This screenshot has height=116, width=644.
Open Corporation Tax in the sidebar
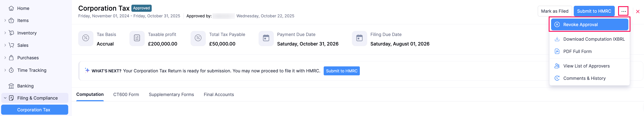[34, 110]
